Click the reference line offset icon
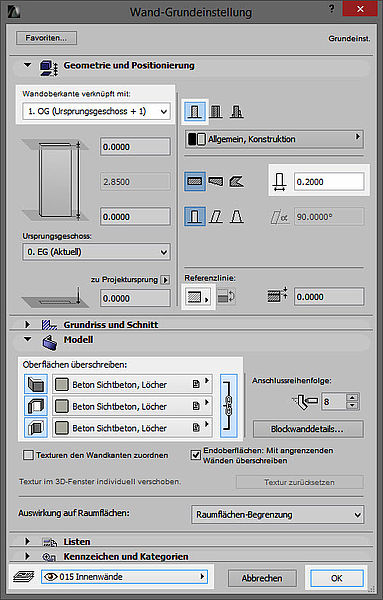383x600 pixels. point(278,295)
